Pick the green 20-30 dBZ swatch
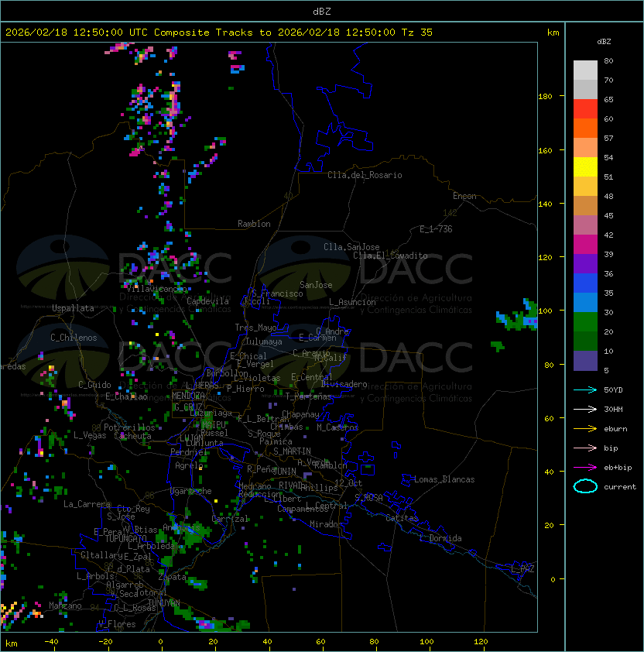The width and height of the screenshot is (644, 652). click(x=585, y=322)
